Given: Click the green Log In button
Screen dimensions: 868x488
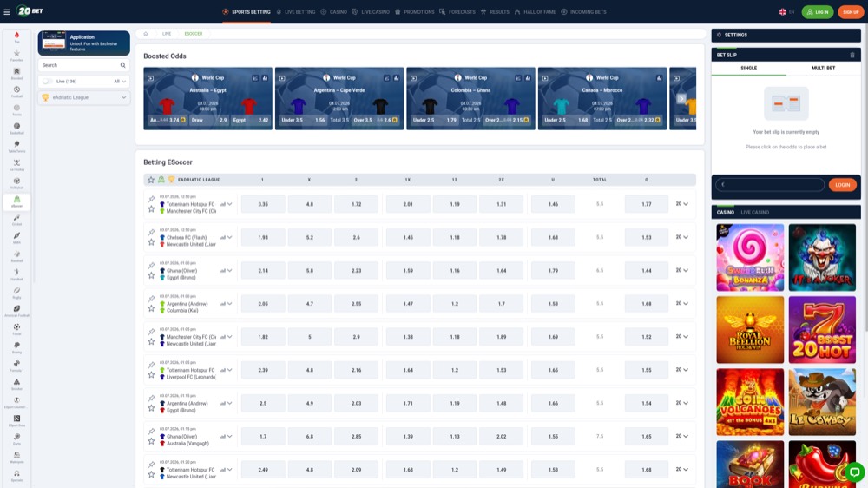Looking at the screenshot, I should 817,11.
